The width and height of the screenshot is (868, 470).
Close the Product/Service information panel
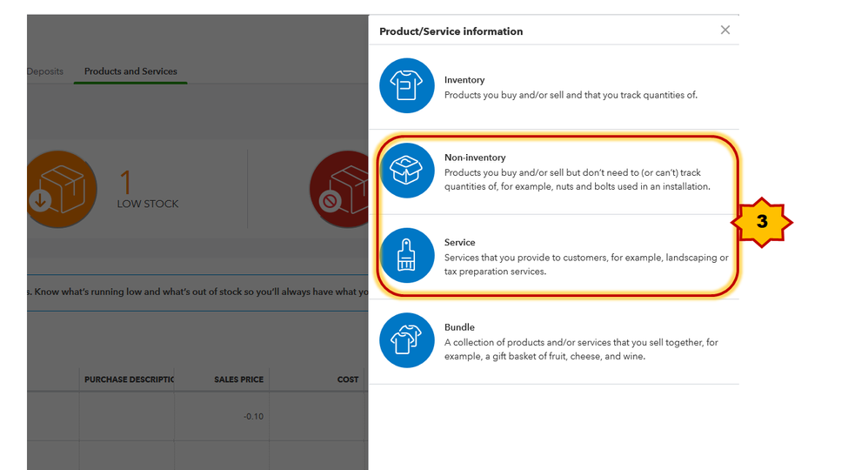(x=725, y=30)
